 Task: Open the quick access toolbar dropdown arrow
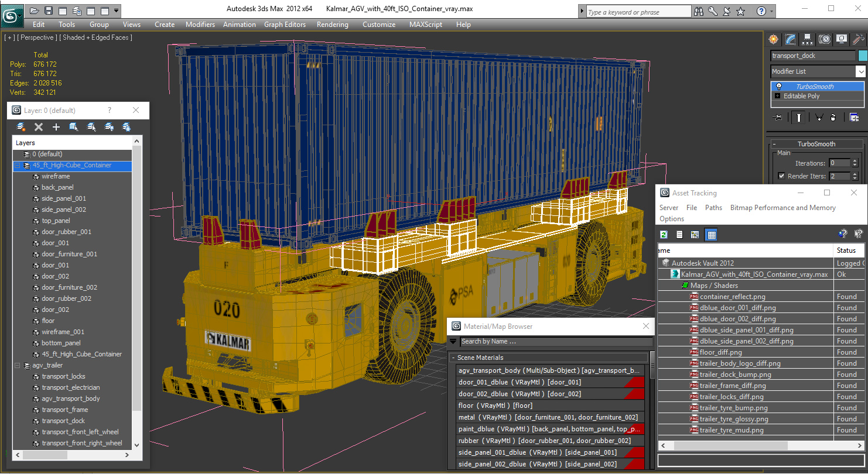(x=117, y=11)
